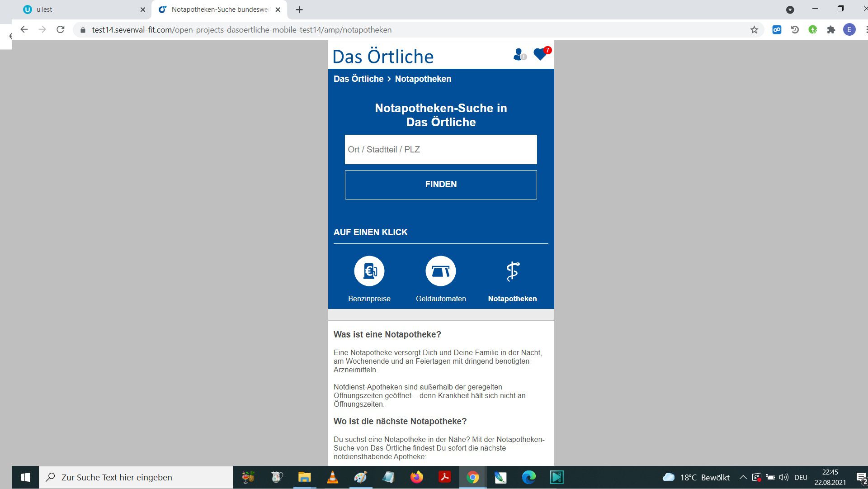Select the Notapotheken-Suche tab
This screenshot has width=868, height=489.
click(219, 9)
